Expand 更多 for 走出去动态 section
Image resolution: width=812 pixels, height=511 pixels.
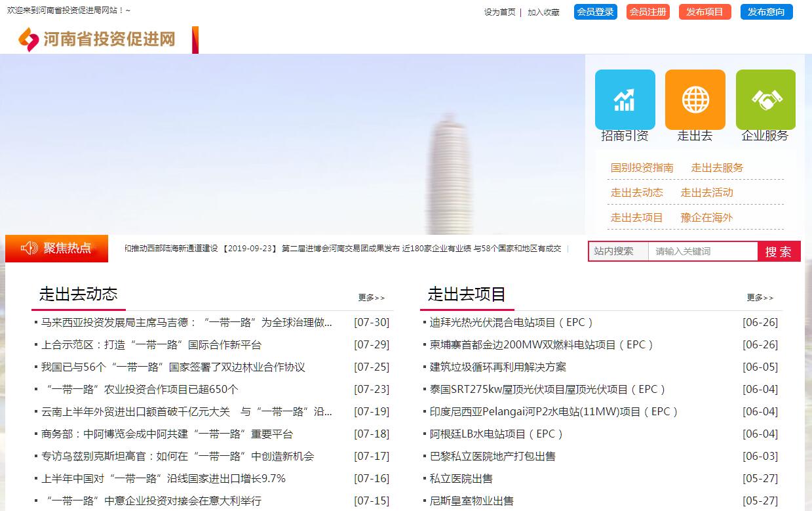pos(372,298)
